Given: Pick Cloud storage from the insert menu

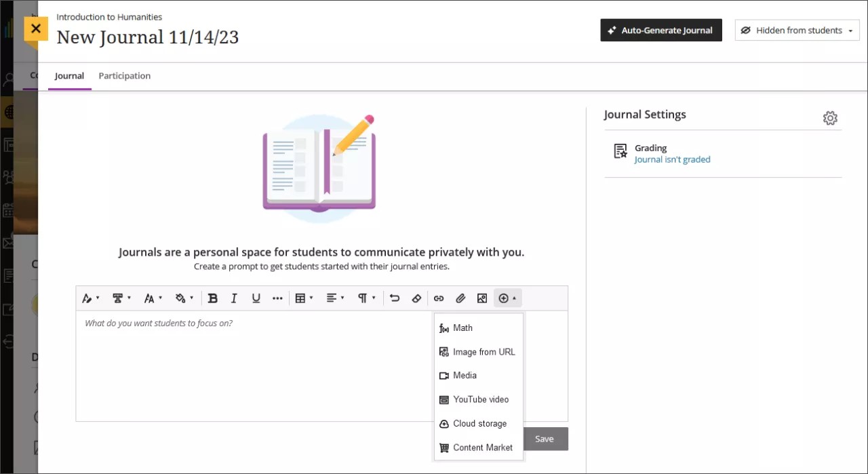Looking at the screenshot, I should [479, 423].
